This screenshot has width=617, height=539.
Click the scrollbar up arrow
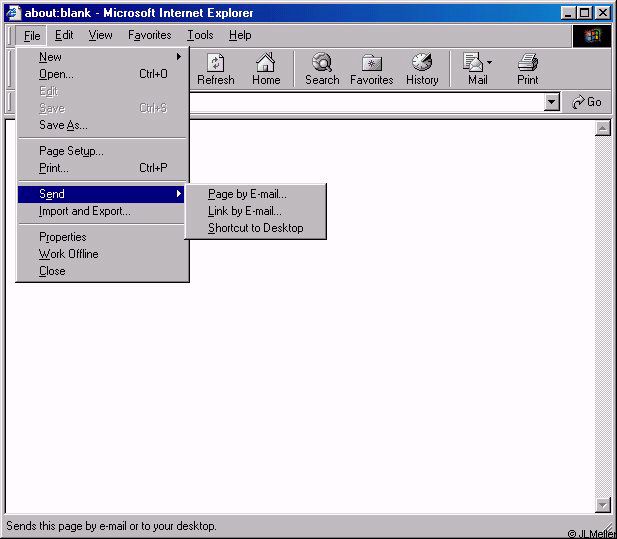pos(602,128)
